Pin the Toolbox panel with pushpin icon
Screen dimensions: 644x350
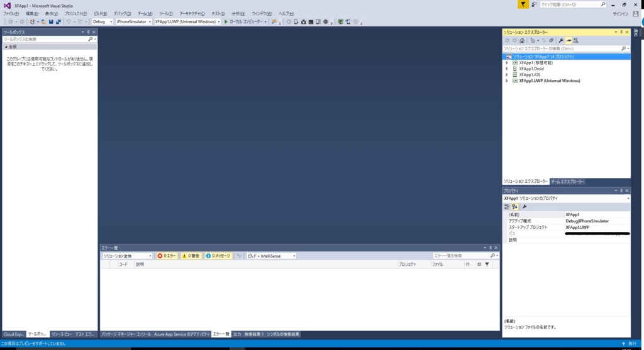click(x=88, y=32)
